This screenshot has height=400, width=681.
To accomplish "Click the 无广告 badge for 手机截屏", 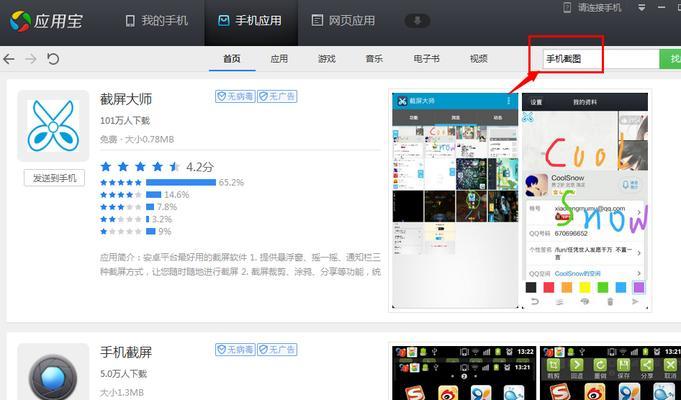I will click(x=277, y=349).
